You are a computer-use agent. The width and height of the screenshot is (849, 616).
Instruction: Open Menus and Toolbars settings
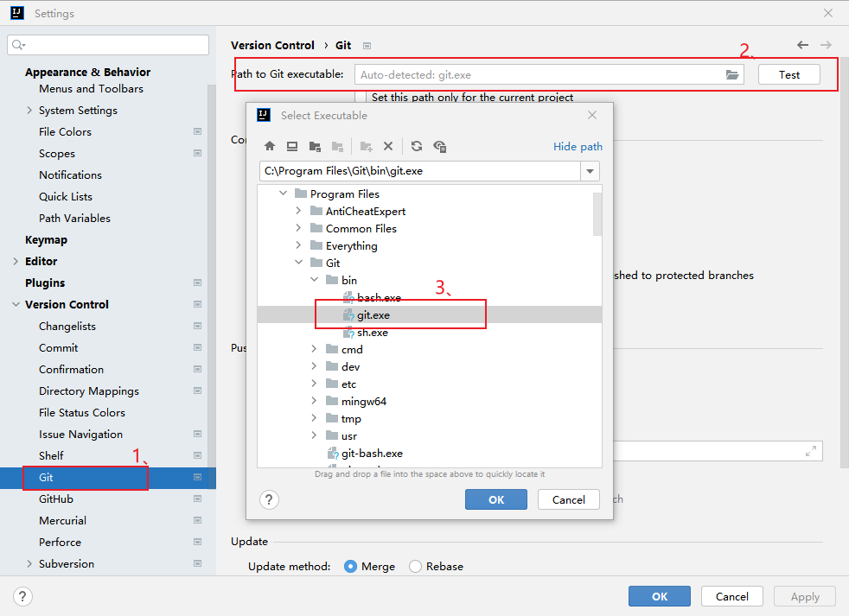pos(91,88)
